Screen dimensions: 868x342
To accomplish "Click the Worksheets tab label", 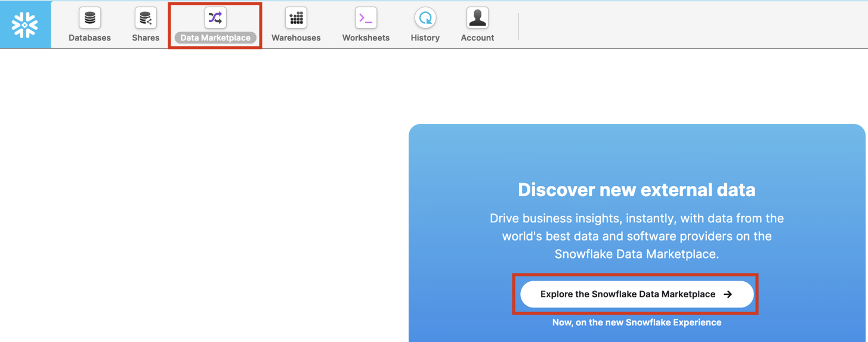I will point(366,38).
